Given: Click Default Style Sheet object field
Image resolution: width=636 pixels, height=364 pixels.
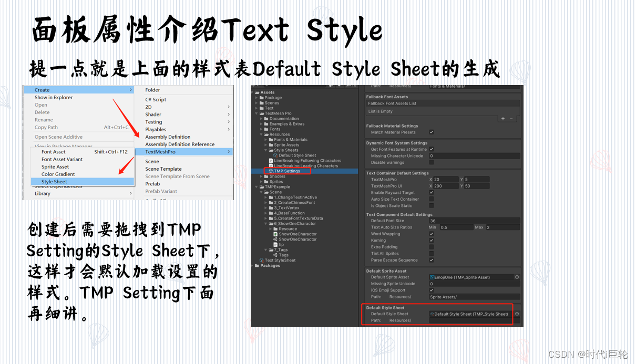Looking at the screenshot, I should click(471, 314).
